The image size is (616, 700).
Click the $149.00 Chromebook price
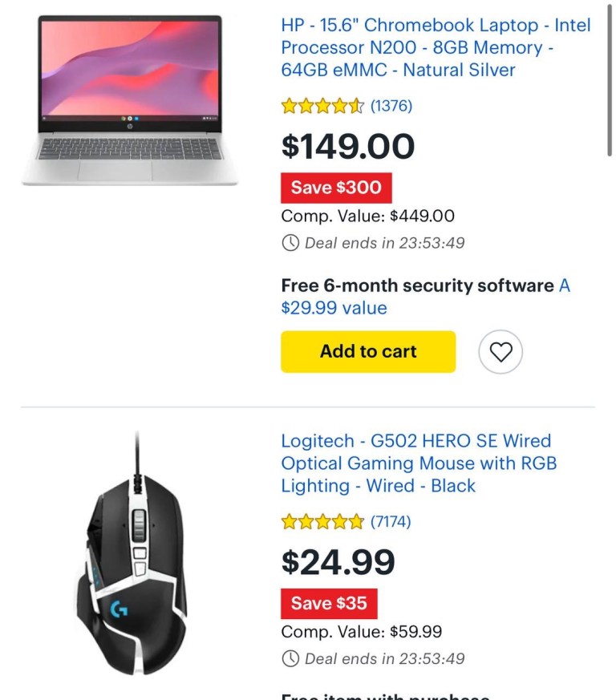tap(348, 146)
